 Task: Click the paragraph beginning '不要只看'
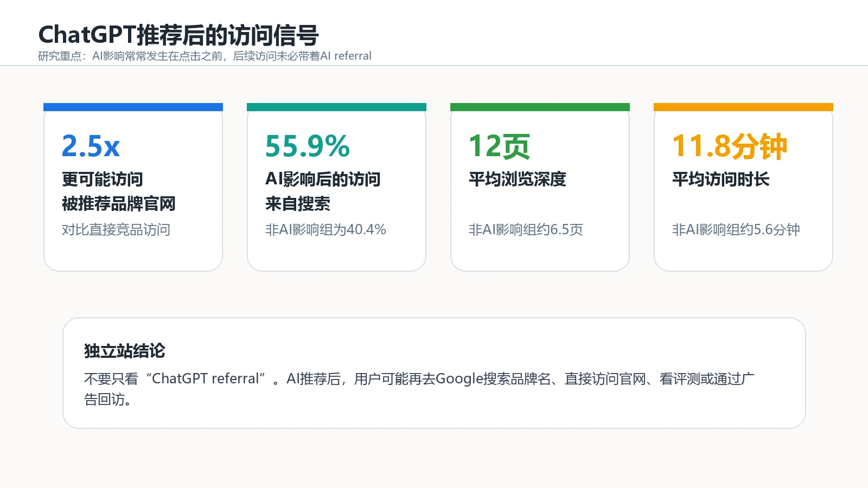tap(419, 389)
